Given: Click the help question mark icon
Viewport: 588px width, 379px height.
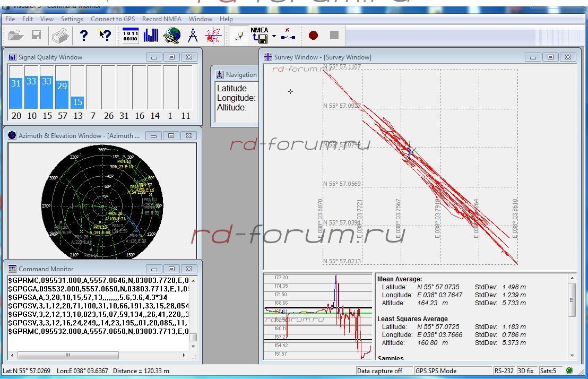Looking at the screenshot, I should [84, 36].
